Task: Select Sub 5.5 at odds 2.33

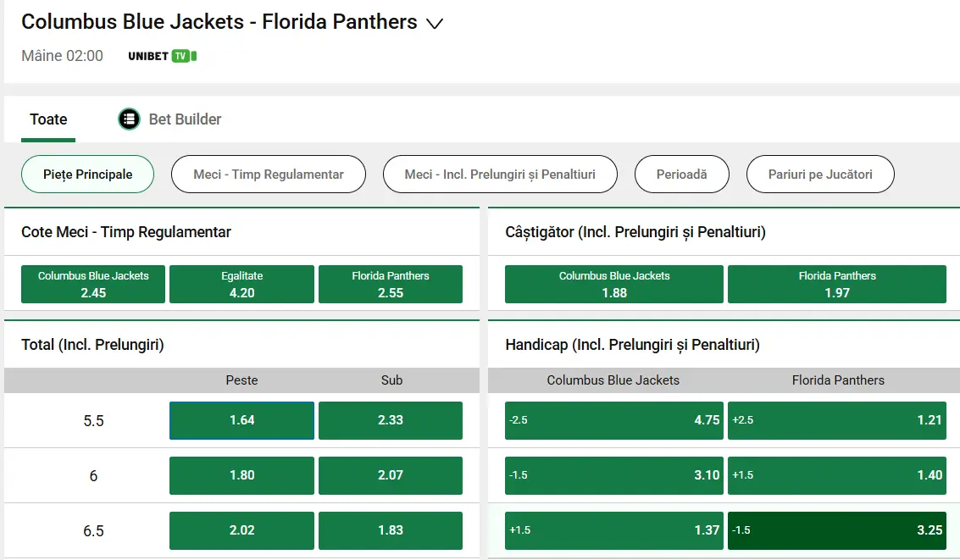Action: click(x=390, y=420)
